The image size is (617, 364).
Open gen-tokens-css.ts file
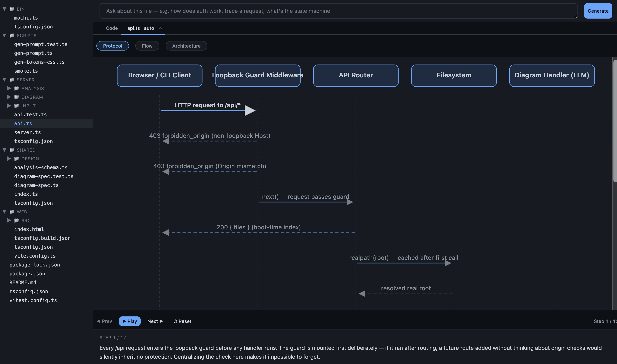point(39,62)
